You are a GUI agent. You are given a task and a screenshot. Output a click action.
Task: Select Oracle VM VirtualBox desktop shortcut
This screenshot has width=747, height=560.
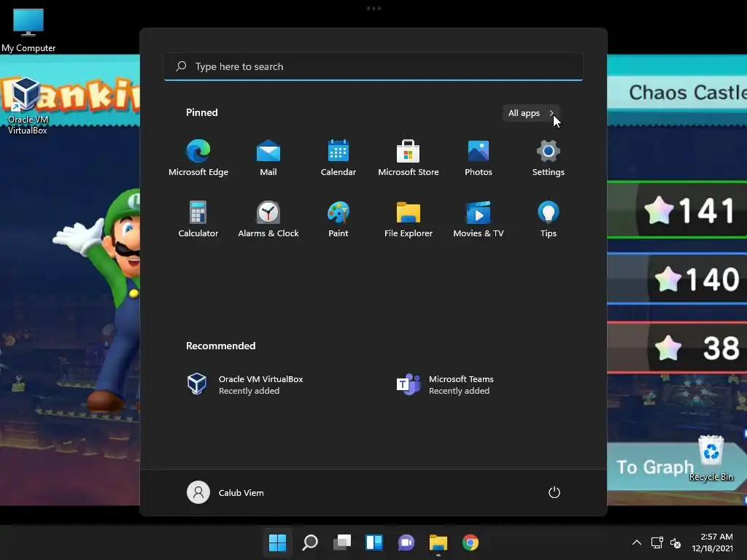pos(27,106)
